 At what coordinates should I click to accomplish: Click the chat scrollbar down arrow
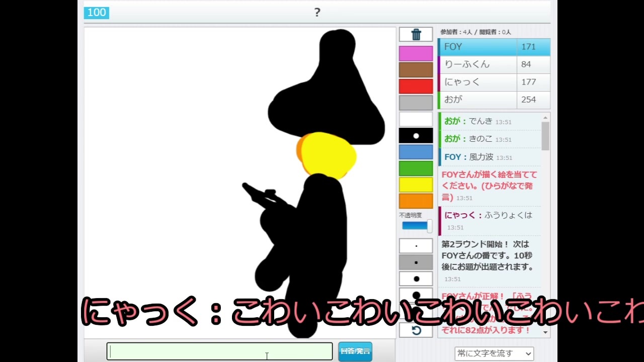(x=545, y=332)
